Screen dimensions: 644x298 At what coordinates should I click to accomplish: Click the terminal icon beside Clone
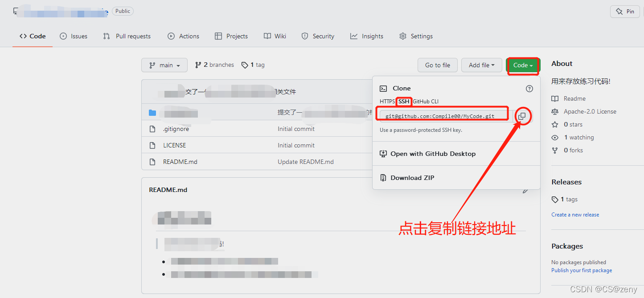[x=383, y=89]
